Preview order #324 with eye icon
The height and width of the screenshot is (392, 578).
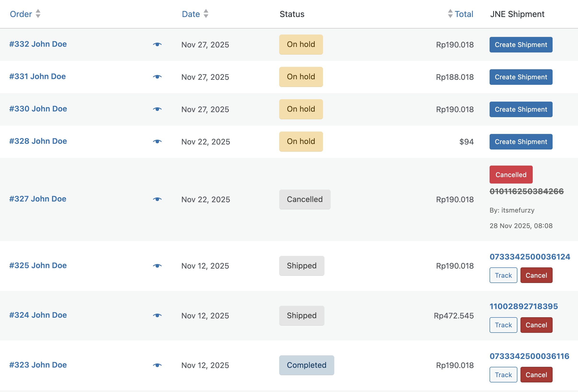(157, 315)
